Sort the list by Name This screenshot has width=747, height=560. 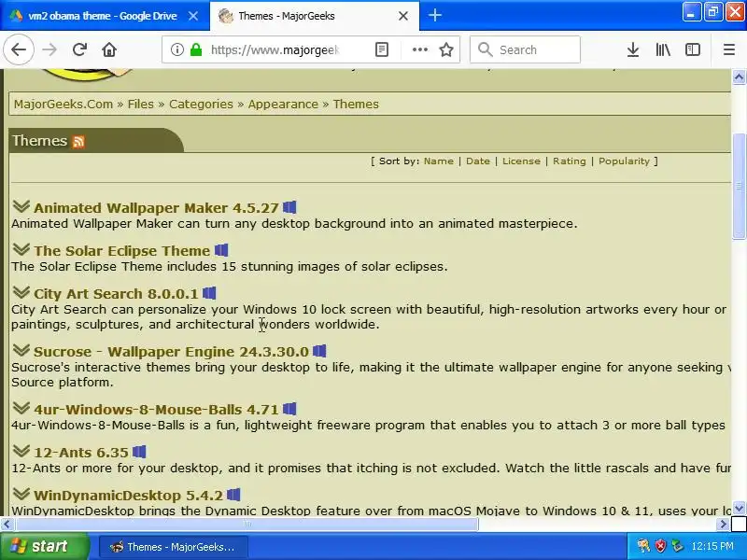click(438, 161)
